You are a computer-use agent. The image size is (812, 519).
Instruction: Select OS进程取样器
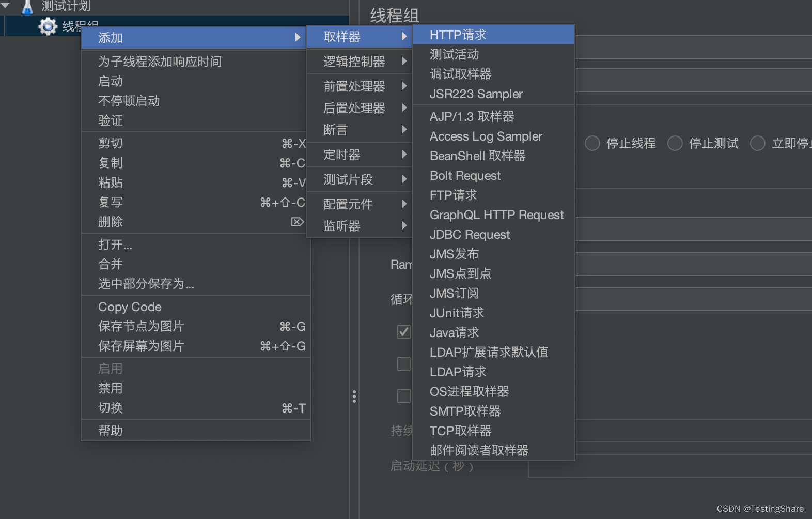tap(494, 391)
